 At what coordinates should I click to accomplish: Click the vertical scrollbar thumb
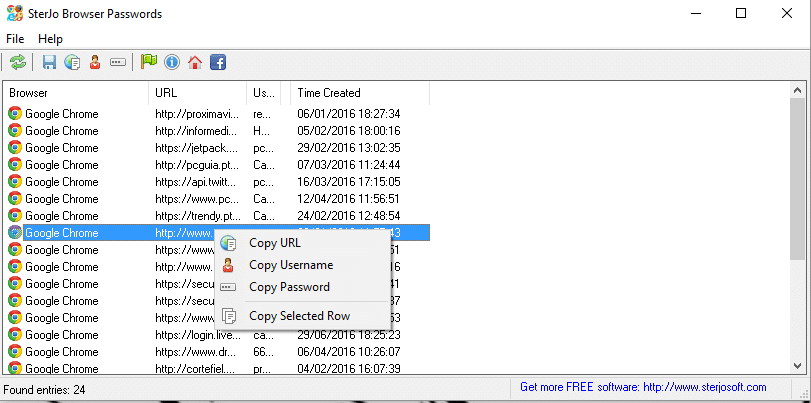798,178
